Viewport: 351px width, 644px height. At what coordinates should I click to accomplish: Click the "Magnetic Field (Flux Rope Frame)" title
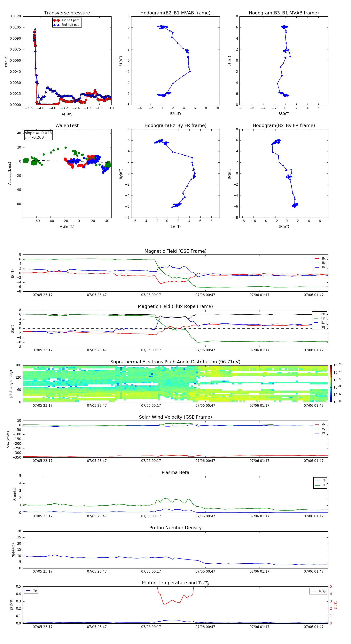pos(175,307)
